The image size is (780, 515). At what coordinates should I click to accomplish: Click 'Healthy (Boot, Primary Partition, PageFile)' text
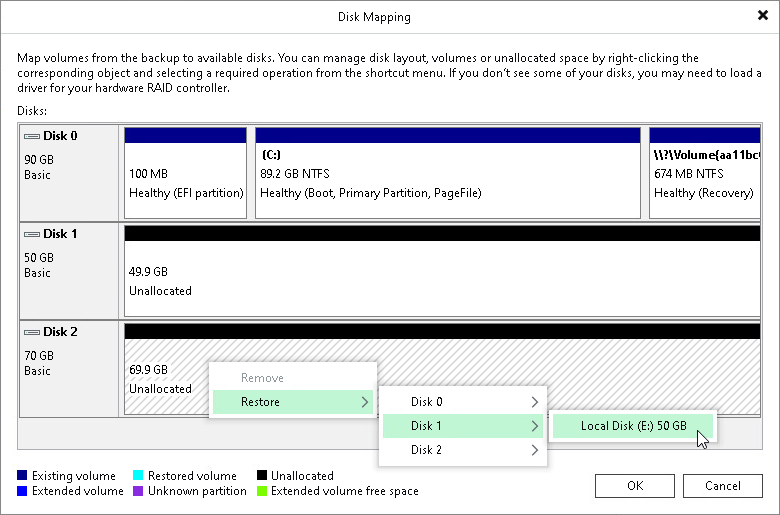coord(371,193)
